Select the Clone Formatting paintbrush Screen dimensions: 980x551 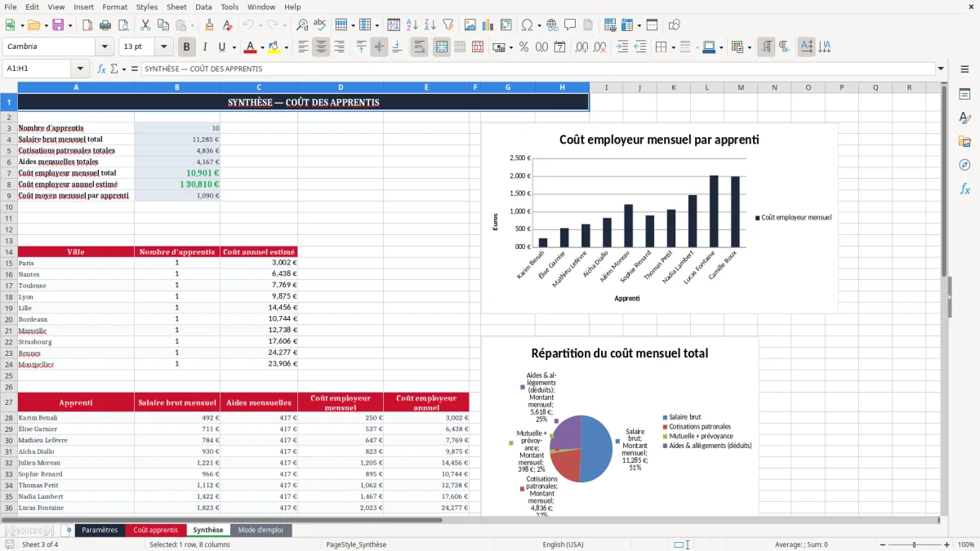(x=209, y=25)
